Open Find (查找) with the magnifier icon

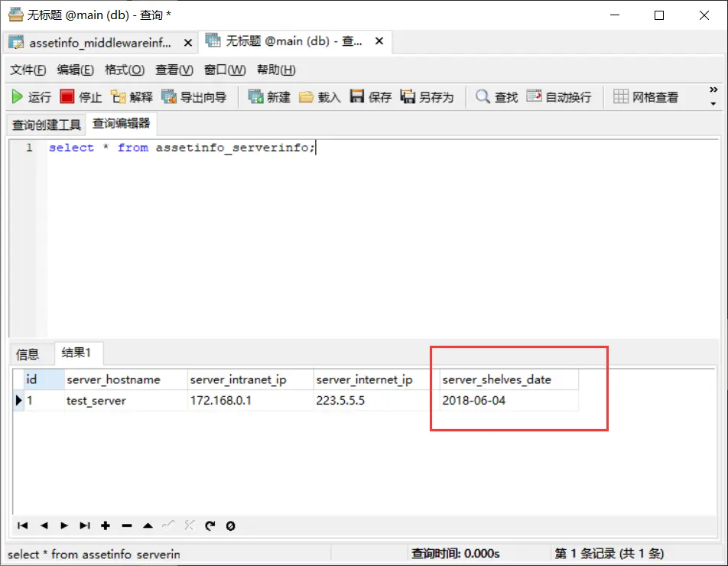pos(496,97)
